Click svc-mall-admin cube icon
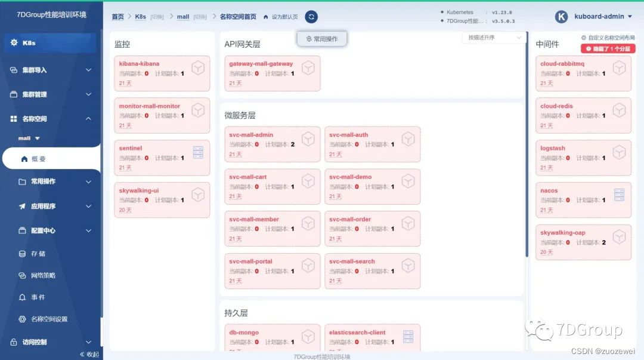The image size is (644, 360). pos(308,139)
